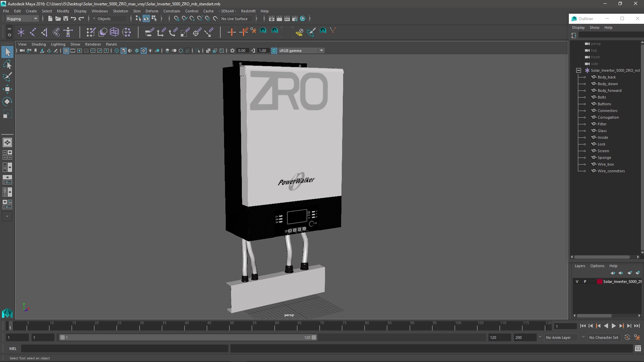644x362 pixels.
Task: Click the red layer color swatch
Action: [x=600, y=282]
